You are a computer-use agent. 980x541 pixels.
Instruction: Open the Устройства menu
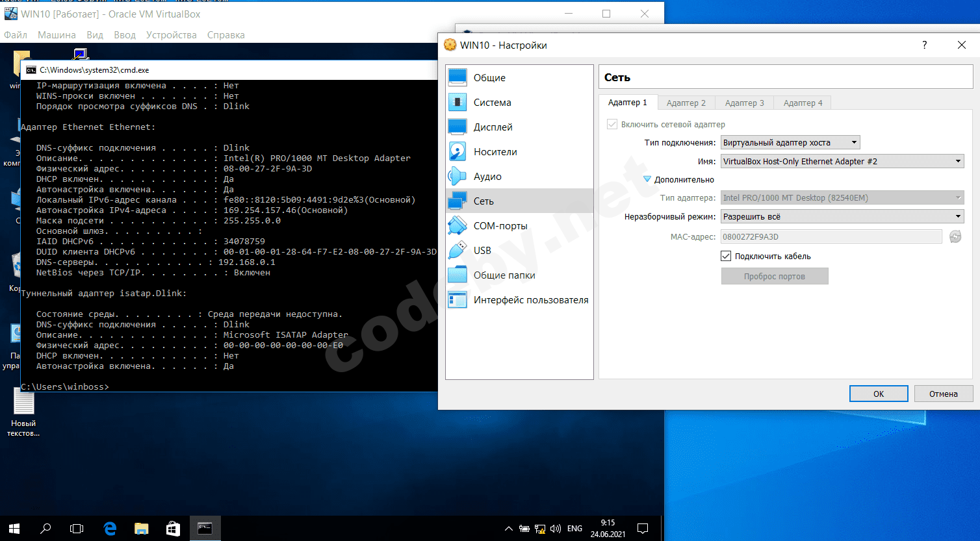171,35
